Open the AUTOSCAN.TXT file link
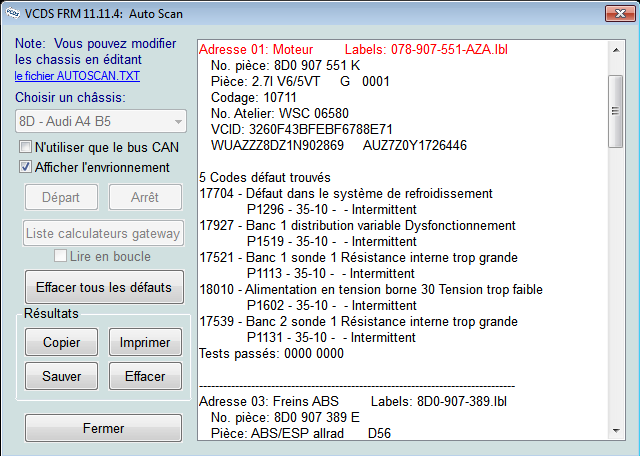The image size is (640, 456). click(77, 76)
